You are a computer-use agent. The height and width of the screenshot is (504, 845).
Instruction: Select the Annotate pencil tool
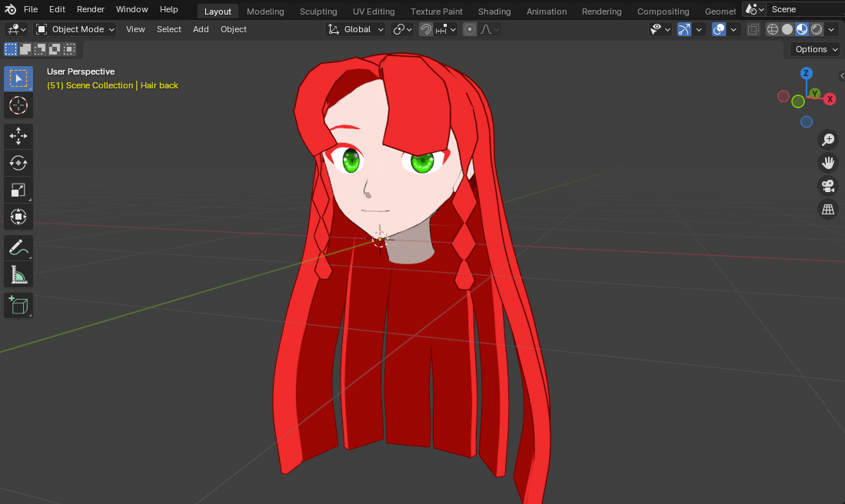pyautogui.click(x=18, y=247)
